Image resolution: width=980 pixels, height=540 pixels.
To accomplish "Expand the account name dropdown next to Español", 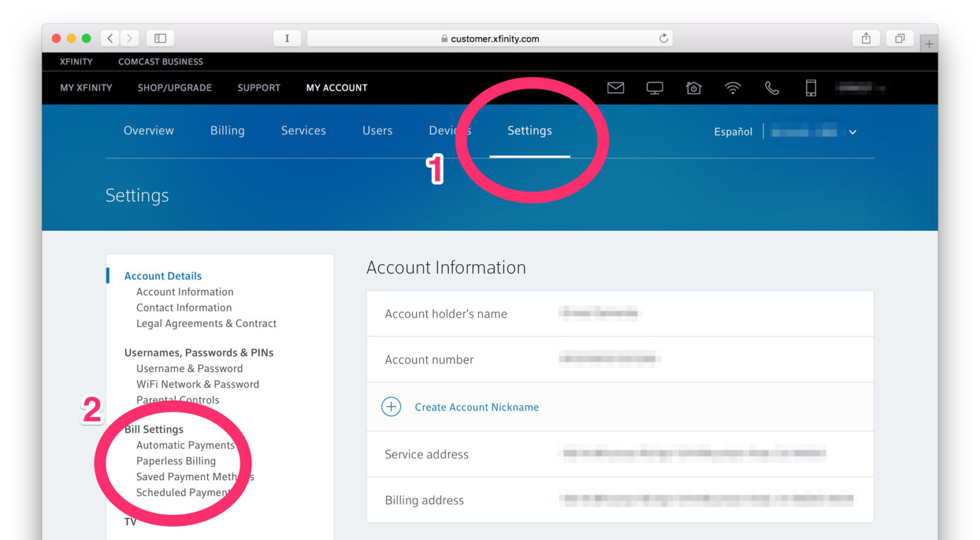I will (853, 132).
